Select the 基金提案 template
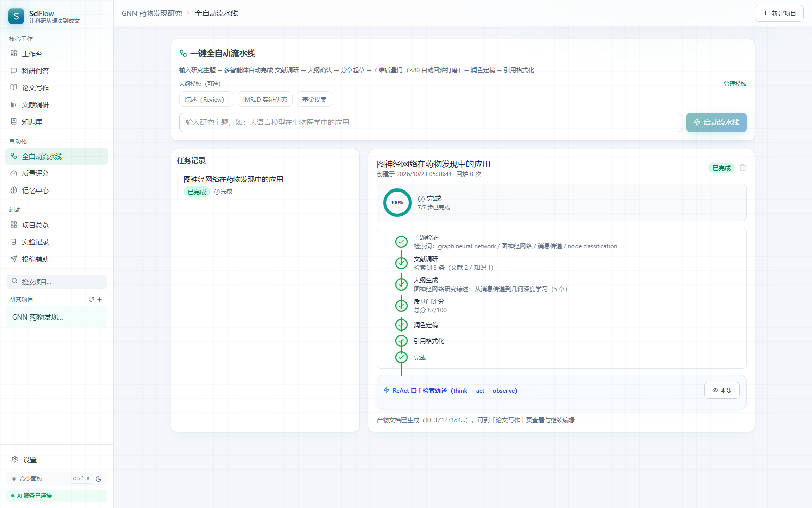 315,99
